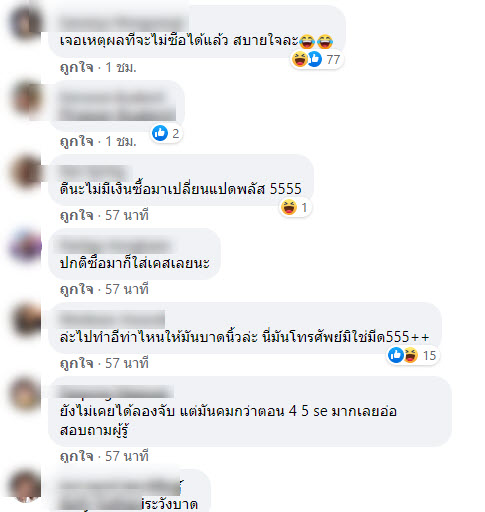485x512 pixels.
Task: Like the comment ปกติซื้อมาก็ใส่เคสเลยนะ
Action: coord(76,289)
